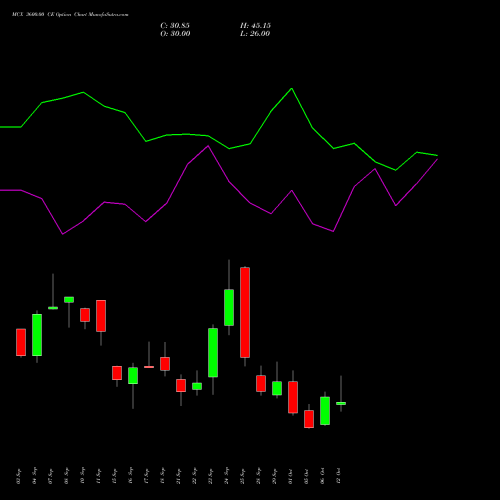Click the tall green candle for 23 Sep
The image size is (500, 500).
point(213,353)
